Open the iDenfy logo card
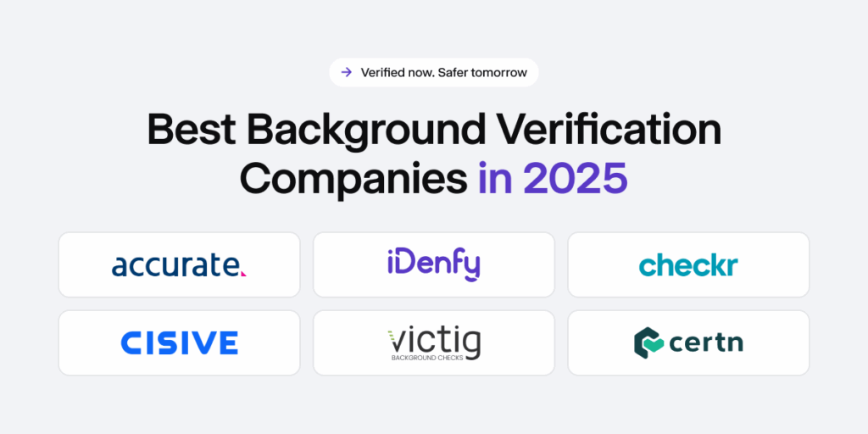This screenshot has height=434, width=868. pyautogui.click(x=434, y=265)
